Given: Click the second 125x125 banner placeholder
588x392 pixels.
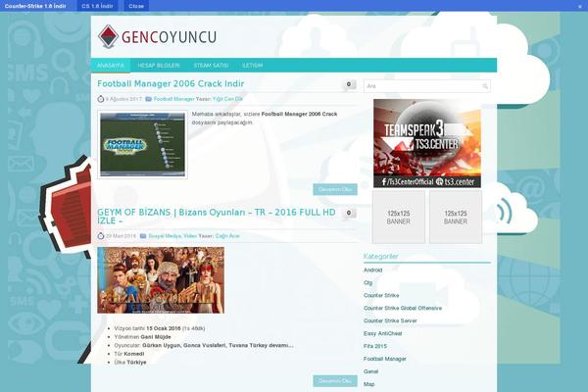Looking at the screenshot, I should 456,218.
